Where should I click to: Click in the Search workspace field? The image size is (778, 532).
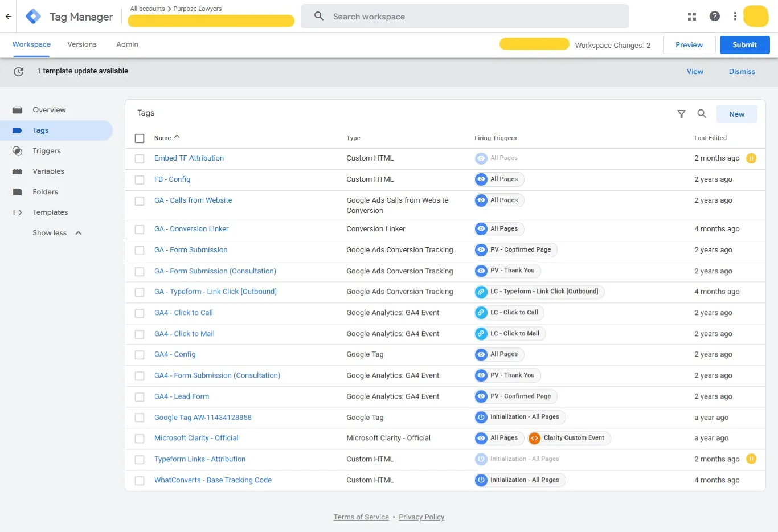point(465,17)
